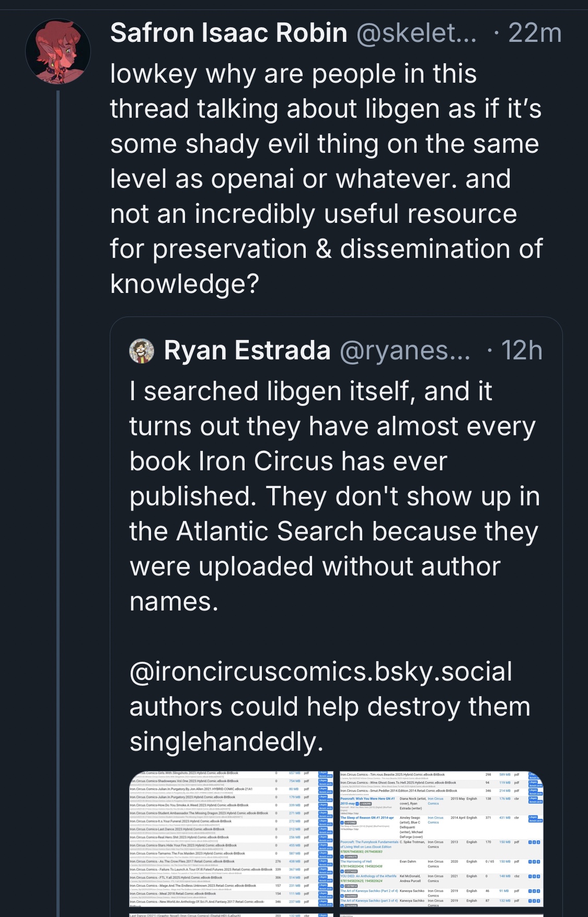
Task: Open Safron Isaac Robin's profile avatar
Action: click(57, 51)
